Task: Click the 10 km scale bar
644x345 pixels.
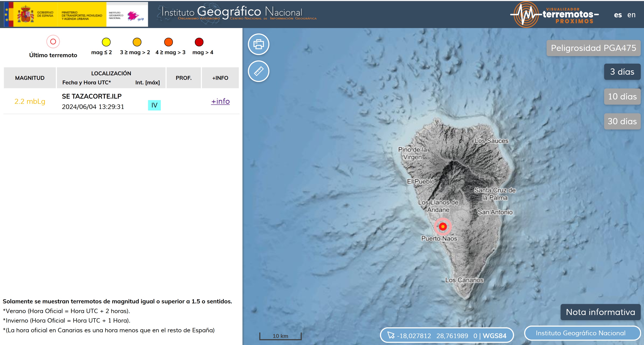Action: tap(280, 336)
